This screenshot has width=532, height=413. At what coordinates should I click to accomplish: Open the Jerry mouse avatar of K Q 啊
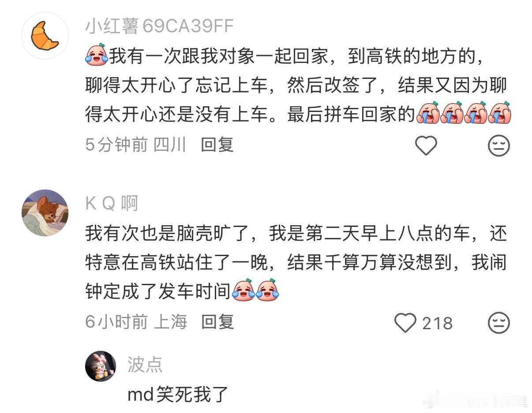(45, 213)
